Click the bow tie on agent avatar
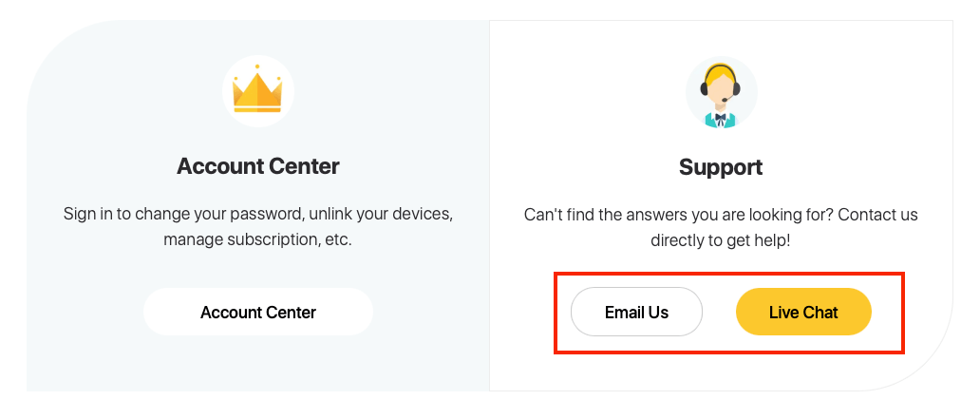Viewport: 980px width, 419px height. coord(722,116)
